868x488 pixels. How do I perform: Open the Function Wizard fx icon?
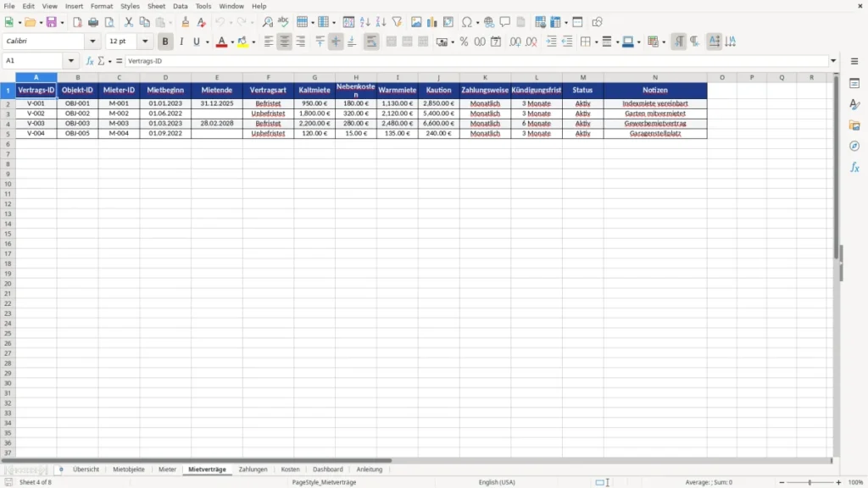click(90, 61)
